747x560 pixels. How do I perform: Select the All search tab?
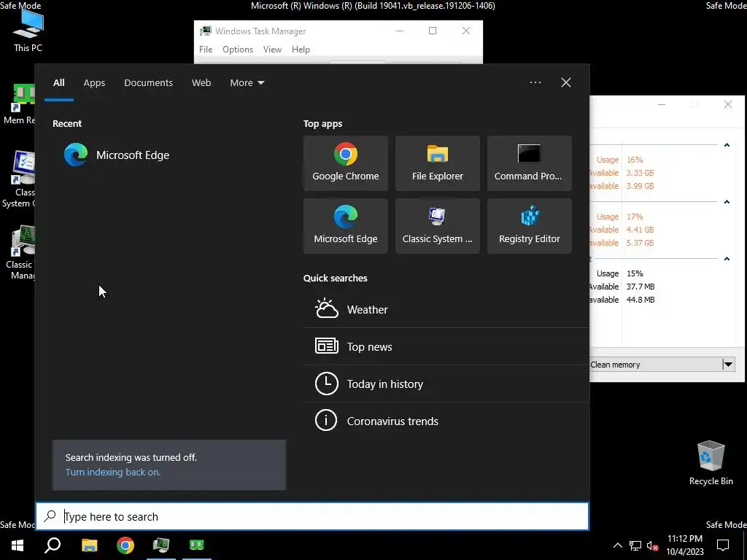58,83
